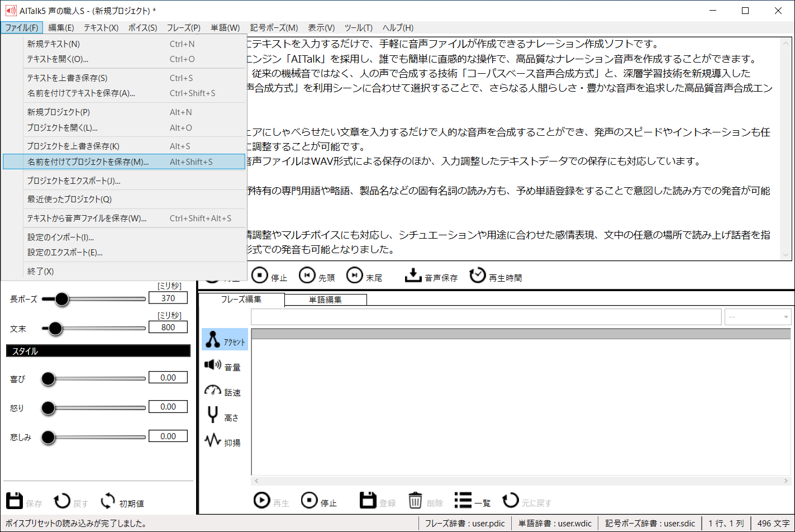Screen dimensions: 795x532
Task: Open 最近使ったプロジェクト(Q) submenu
Action: tap(125, 199)
